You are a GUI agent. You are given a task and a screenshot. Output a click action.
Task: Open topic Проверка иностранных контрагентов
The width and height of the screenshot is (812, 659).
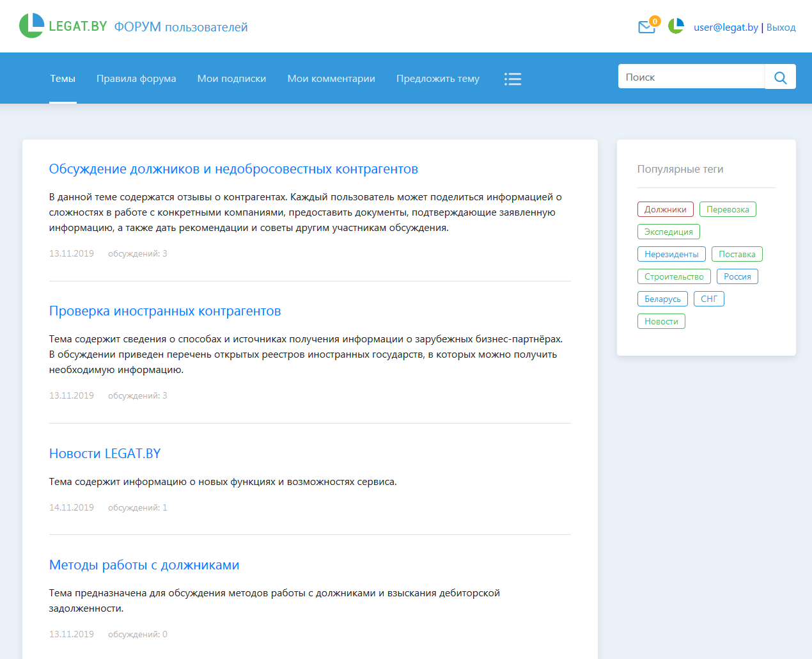pos(165,311)
